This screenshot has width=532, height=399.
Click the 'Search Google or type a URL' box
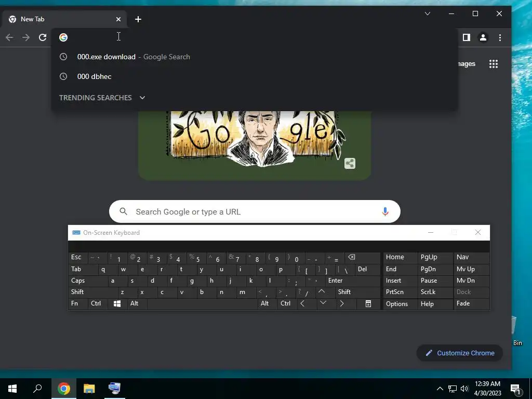click(x=255, y=212)
